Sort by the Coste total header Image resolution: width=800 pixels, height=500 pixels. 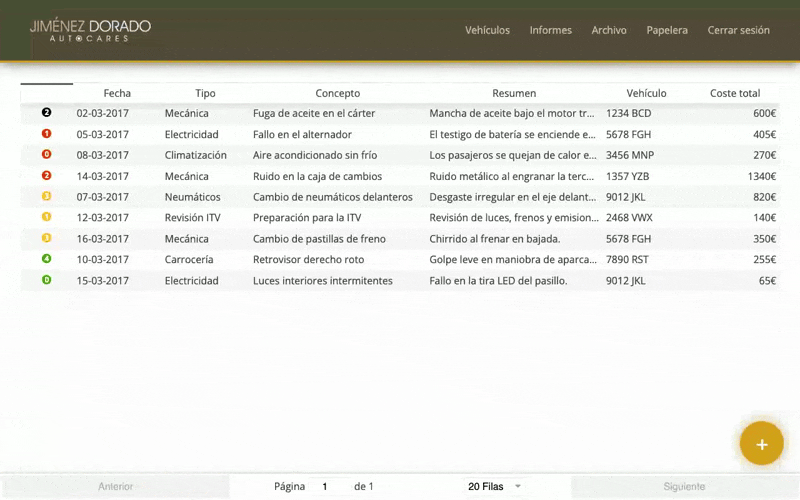pos(735,93)
